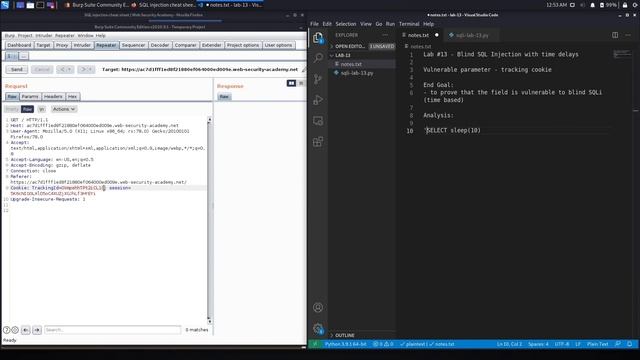The image size is (640, 360).
Task: Click the notifications bell in status bar
Action: click(x=629, y=344)
